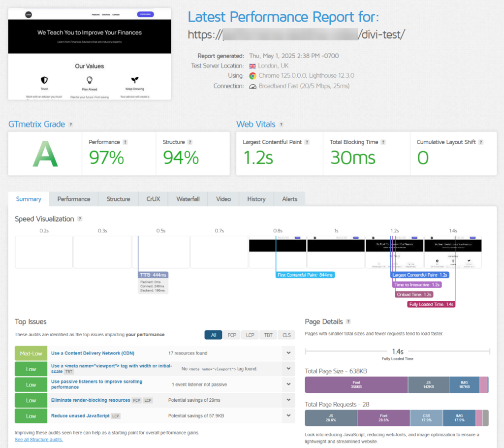Open the Page Details help icon
Image resolution: width=504 pixels, height=448 pixels.
[x=348, y=321]
